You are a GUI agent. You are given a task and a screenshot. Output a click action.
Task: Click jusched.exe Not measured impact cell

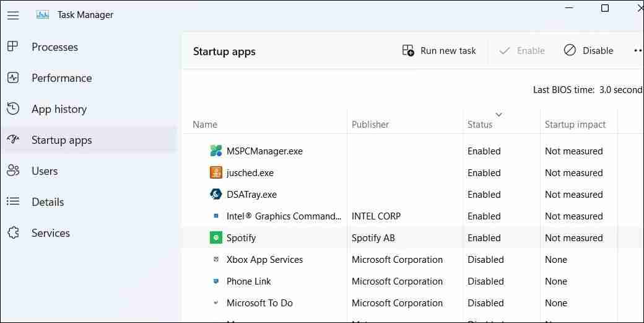click(574, 173)
